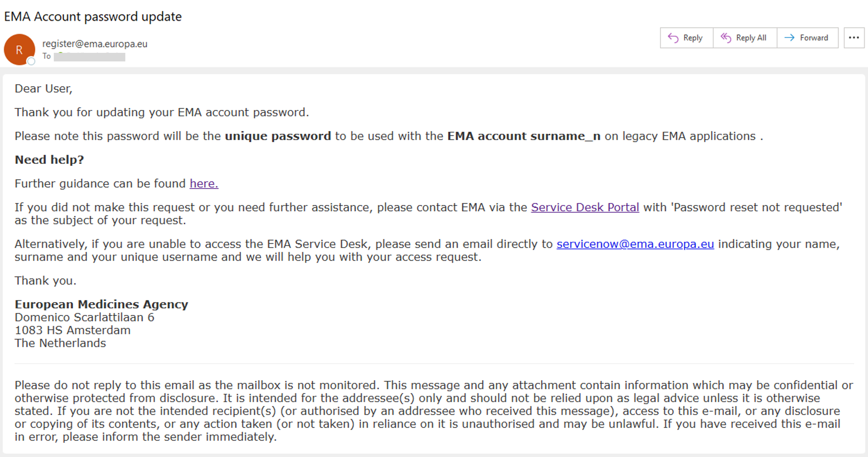Click the orange R sender avatar
Viewport: 868px width, 457px height.
tap(19, 50)
